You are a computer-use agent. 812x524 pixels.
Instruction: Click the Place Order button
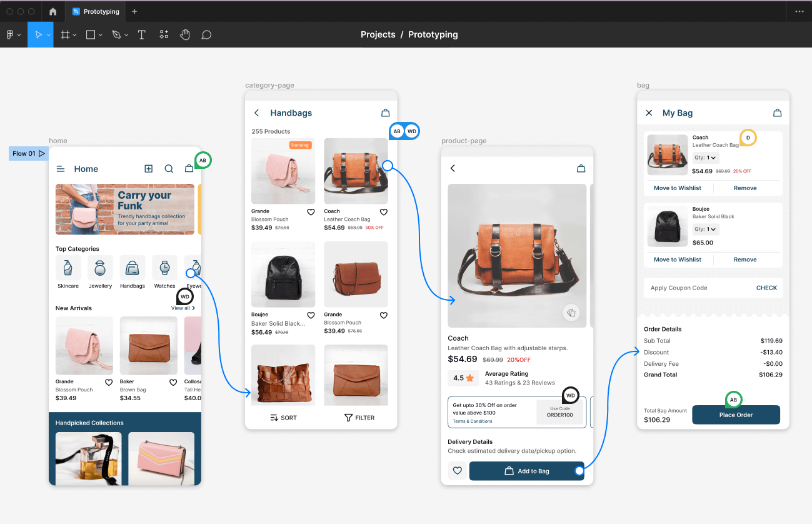[736, 415]
